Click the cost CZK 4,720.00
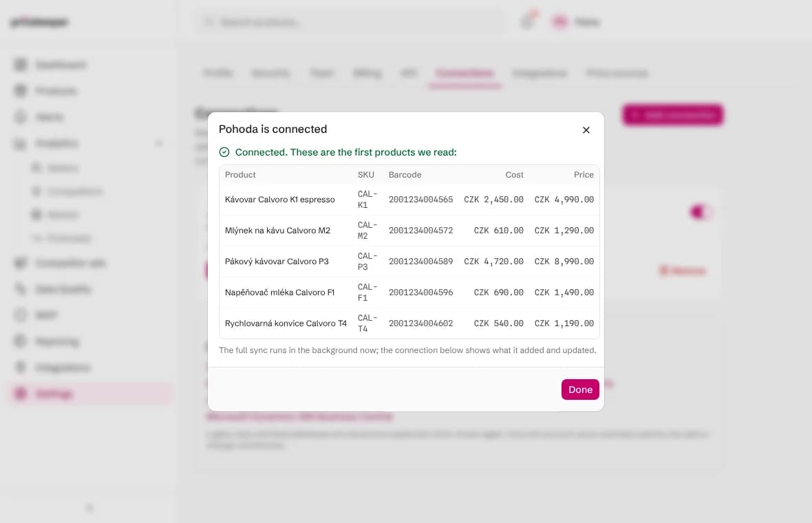The image size is (812, 523). pyautogui.click(x=493, y=261)
